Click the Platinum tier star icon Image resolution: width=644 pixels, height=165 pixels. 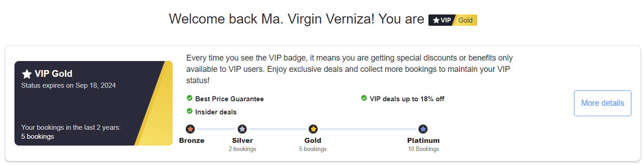coord(423,129)
